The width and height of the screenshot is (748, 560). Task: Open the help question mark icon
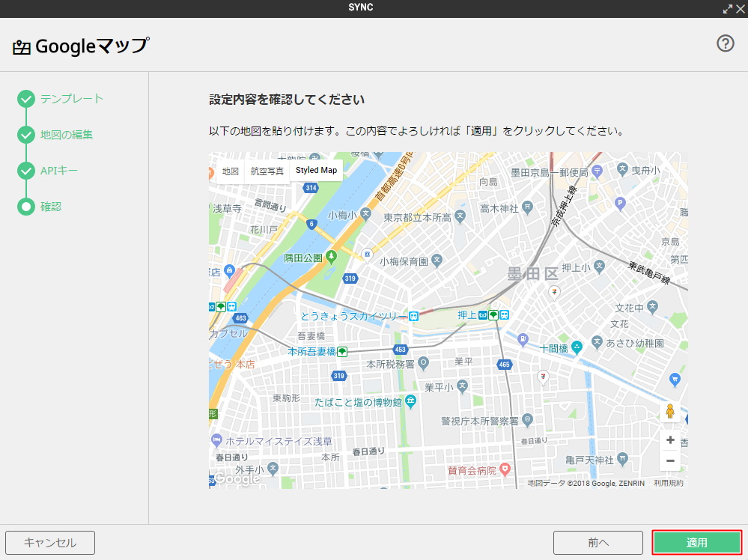[x=725, y=44]
